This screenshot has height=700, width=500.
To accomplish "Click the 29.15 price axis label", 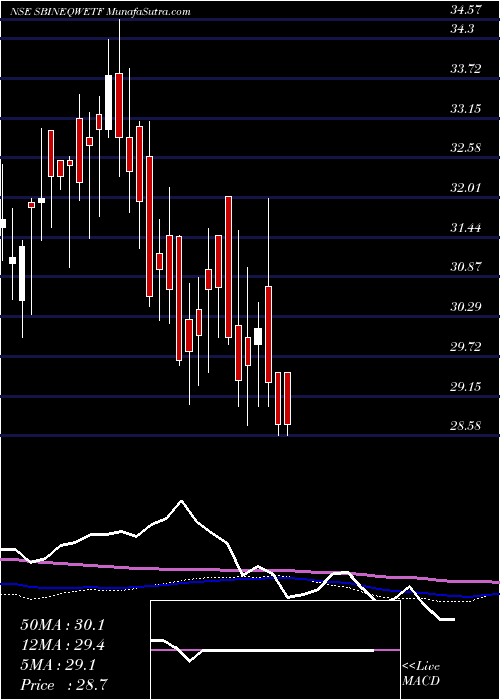I will (x=466, y=387).
